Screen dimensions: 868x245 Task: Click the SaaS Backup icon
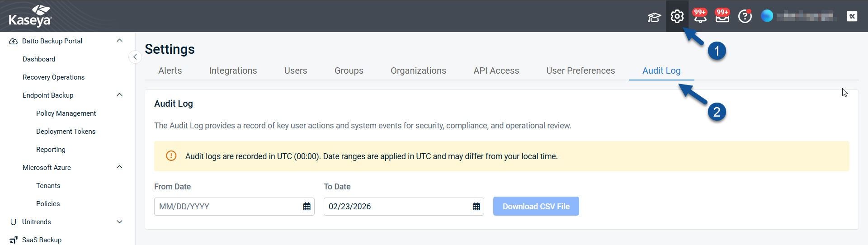click(x=13, y=240)
